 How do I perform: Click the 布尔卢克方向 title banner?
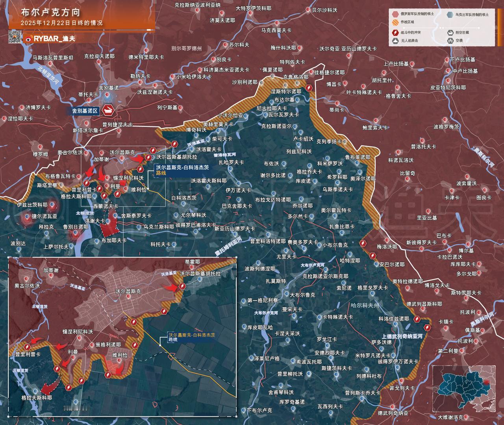pyautogui.click(x=52, y=12)
